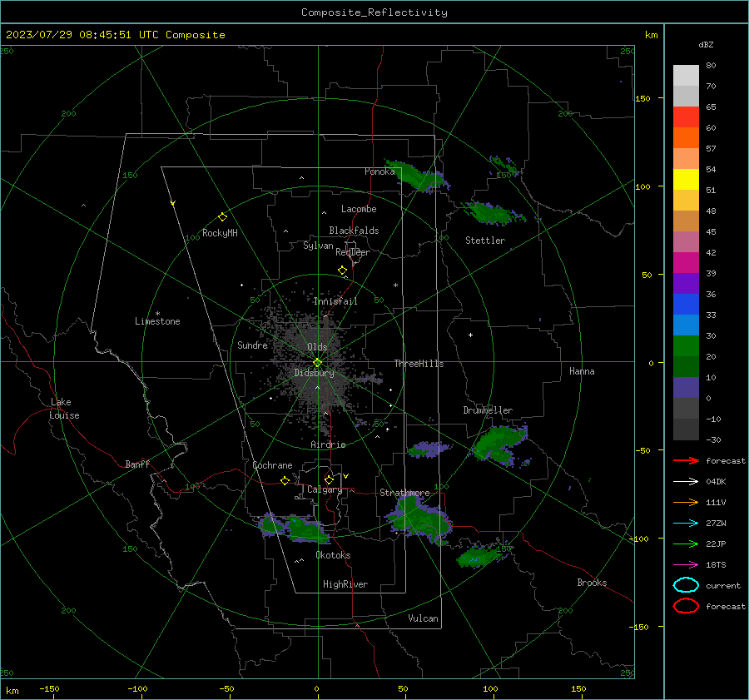Click the yellow diamond marker above Calgary

[x=329, y=479]
